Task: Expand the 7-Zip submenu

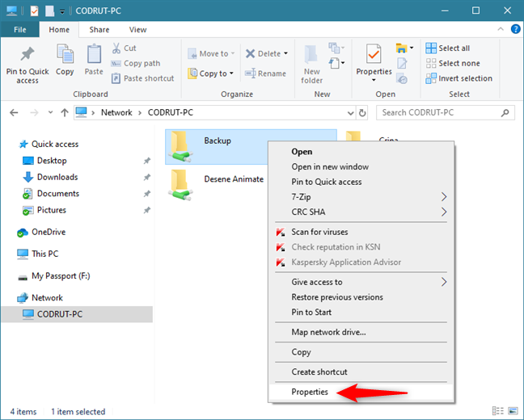Action: (x=361, y=196)
